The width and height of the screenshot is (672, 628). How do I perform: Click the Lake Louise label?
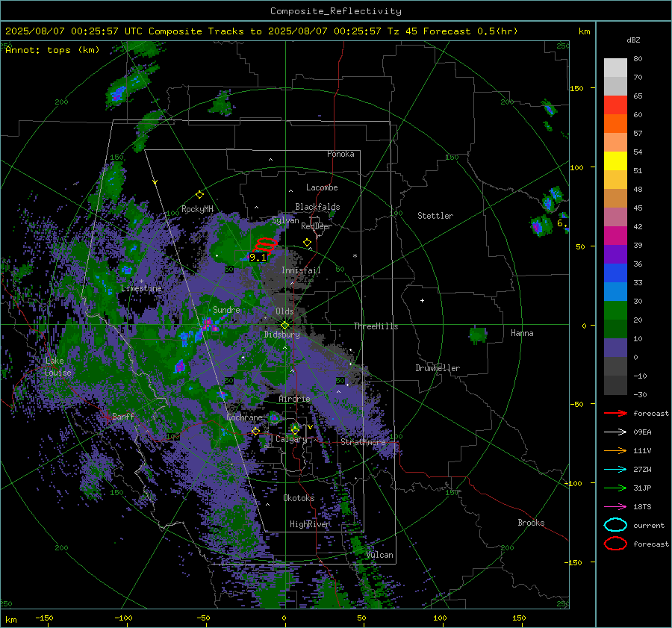(58, 367)
